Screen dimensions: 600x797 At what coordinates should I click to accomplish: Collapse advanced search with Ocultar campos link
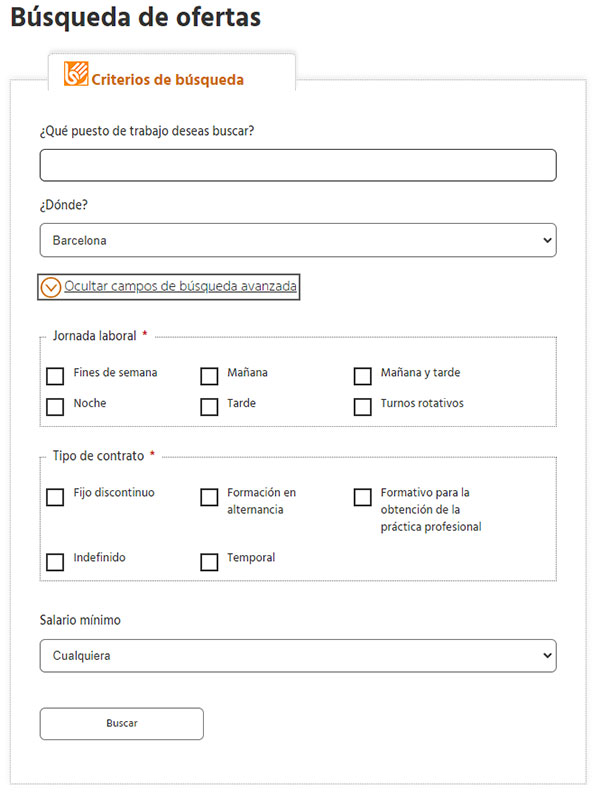click(180, 287)
